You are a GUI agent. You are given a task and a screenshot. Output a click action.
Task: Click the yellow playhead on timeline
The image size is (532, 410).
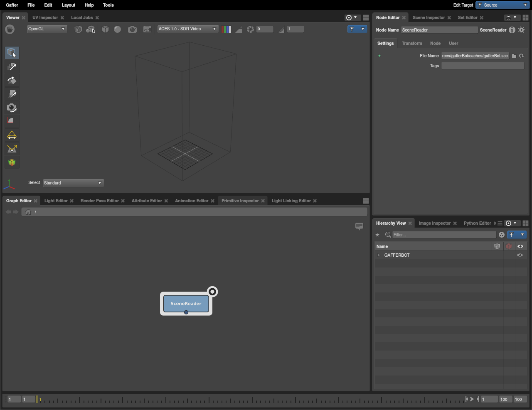(37, 399)
